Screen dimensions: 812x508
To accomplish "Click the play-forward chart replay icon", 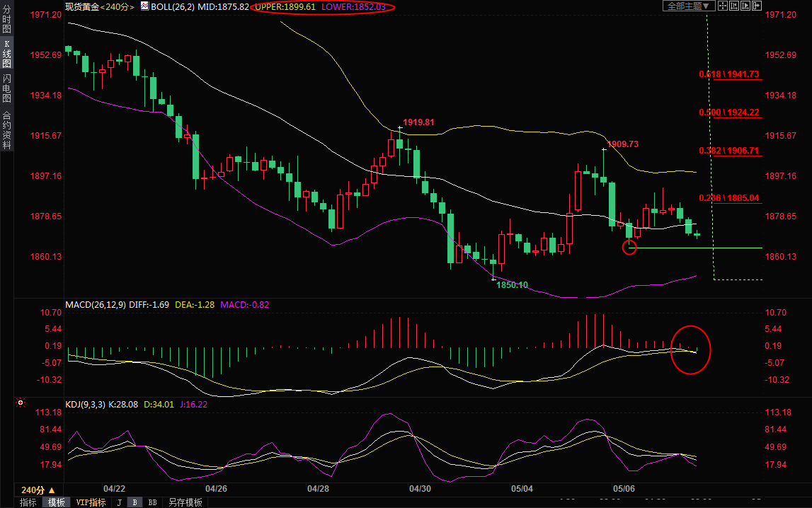I will (745, 6).
